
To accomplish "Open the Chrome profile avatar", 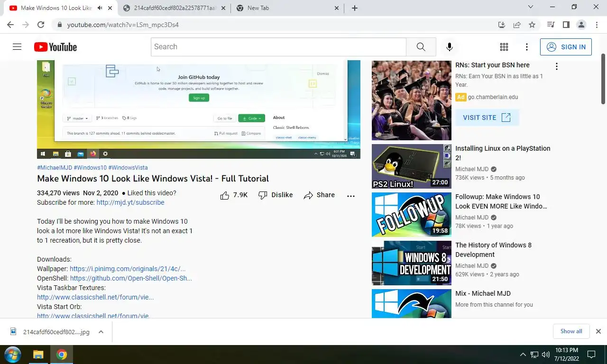I will (x=581, y=25).
